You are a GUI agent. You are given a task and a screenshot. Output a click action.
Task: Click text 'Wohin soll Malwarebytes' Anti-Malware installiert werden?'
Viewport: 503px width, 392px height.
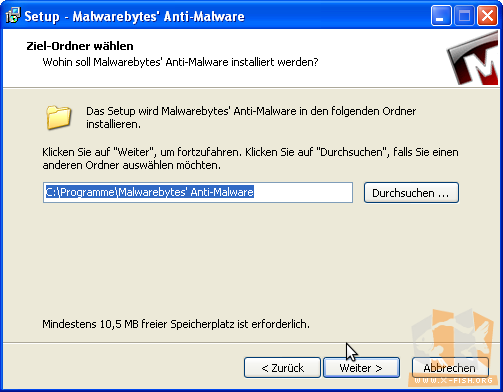(180, 62)
